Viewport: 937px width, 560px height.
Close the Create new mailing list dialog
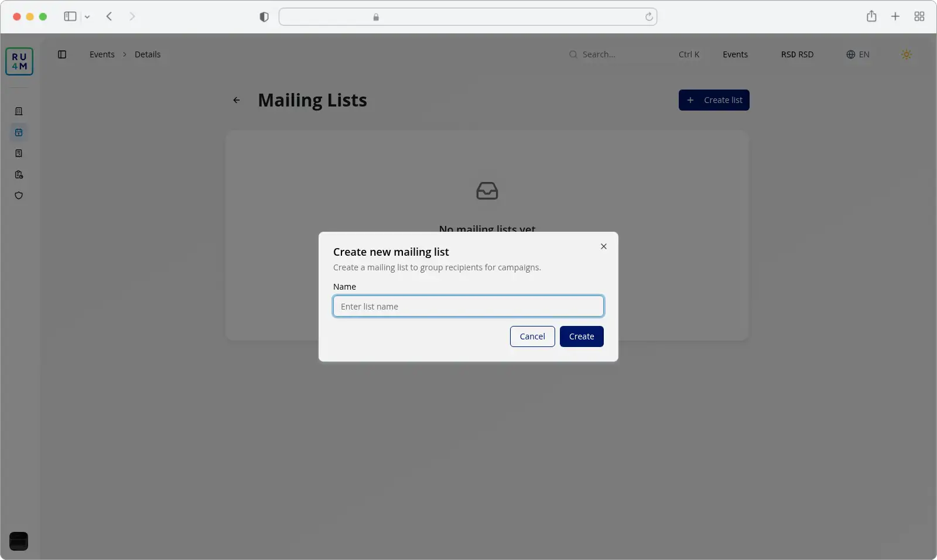pyautogui.click(x=604, y=246)
